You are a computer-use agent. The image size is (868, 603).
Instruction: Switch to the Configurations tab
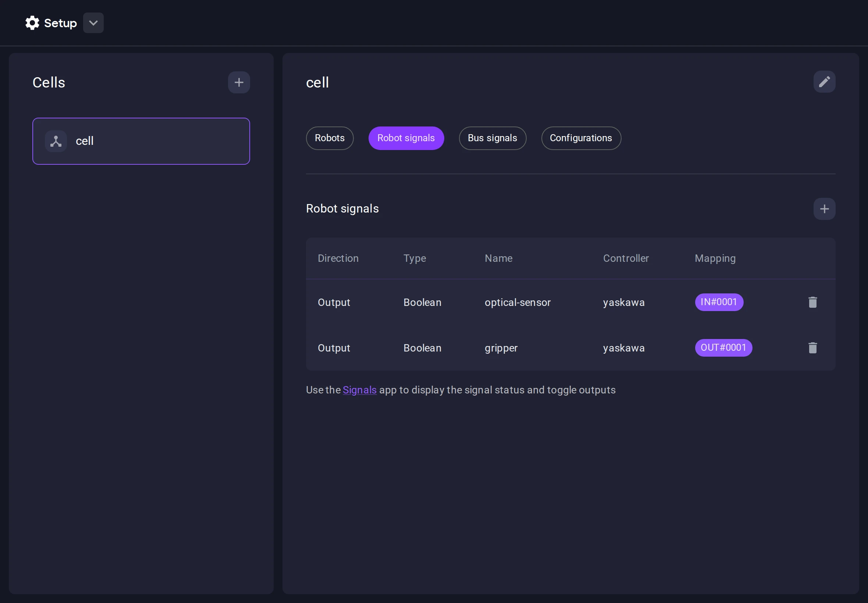pyautogui.click(x=581, y=138)
